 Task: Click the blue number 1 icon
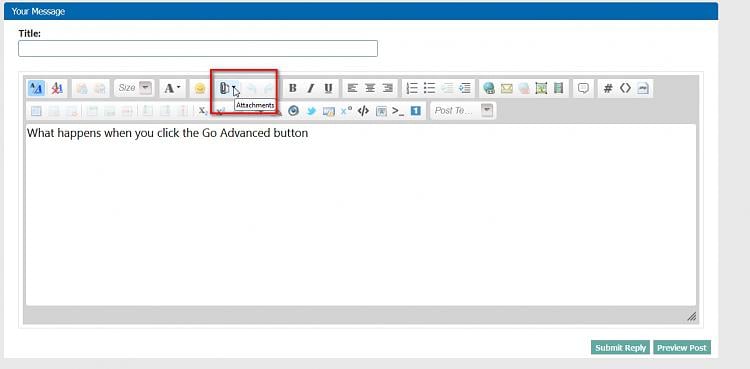tap(416, 111)
